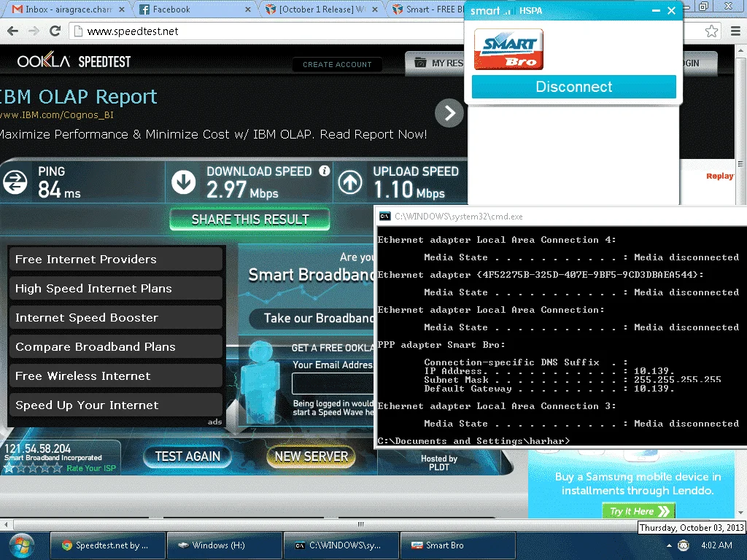Reload the speedtest.net page
Screen dimensions: 747x560
55,31
